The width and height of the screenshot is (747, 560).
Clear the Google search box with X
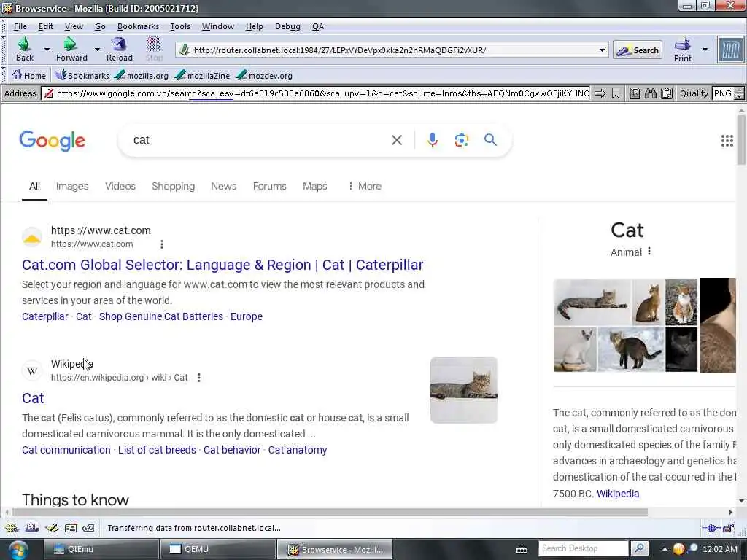click(396, 140)
